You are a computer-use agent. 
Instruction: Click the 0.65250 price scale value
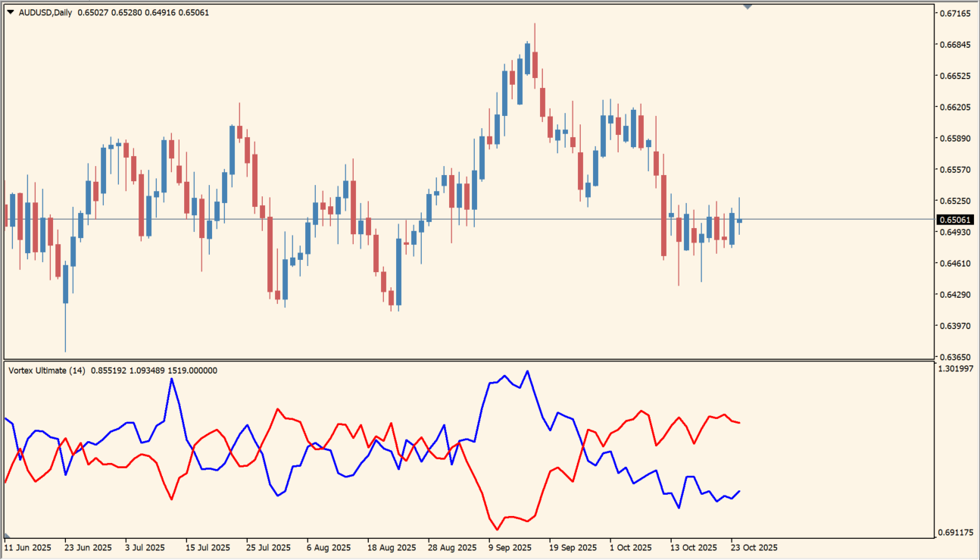click(x=955, y=202)
